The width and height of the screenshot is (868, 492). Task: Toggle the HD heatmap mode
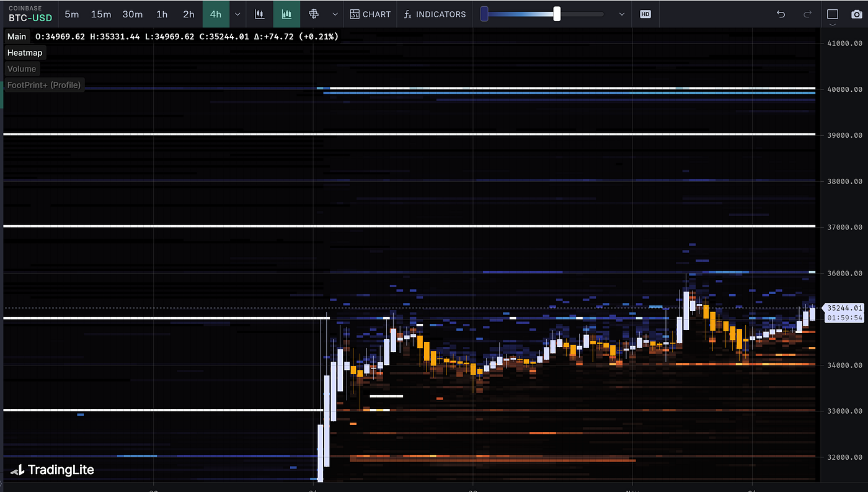(645, 14)
